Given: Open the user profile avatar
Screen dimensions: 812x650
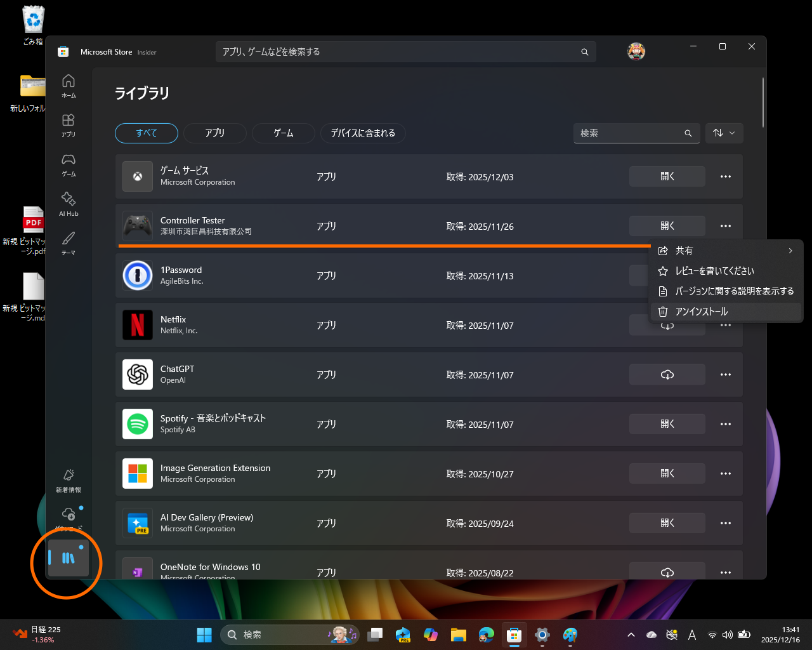Looking at the screenshot, I should (x=636, y=52).
